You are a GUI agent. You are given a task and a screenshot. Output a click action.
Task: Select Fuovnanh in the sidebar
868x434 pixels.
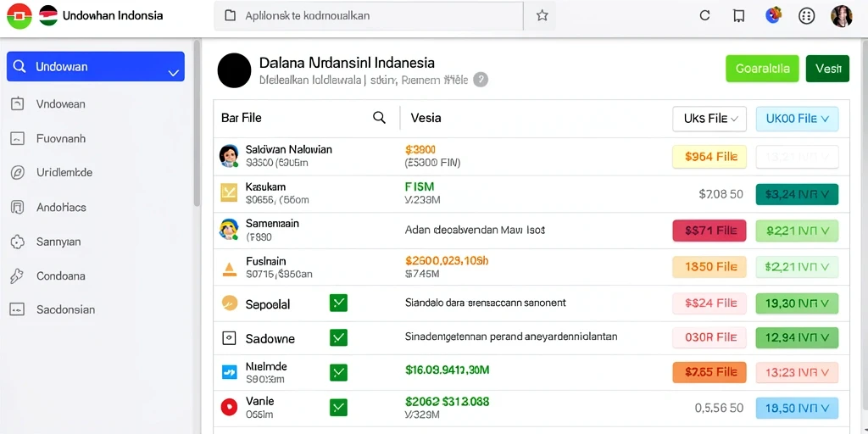[x=61, y=138]
